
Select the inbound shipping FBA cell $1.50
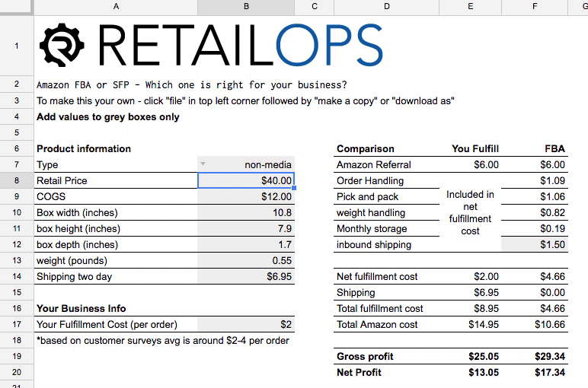coord(535,244)
